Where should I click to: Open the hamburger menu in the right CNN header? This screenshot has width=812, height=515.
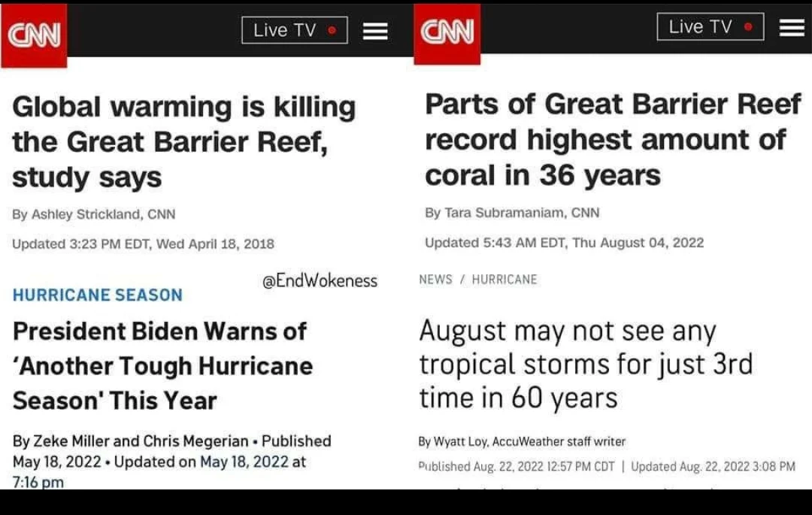(x=792, y=27)
